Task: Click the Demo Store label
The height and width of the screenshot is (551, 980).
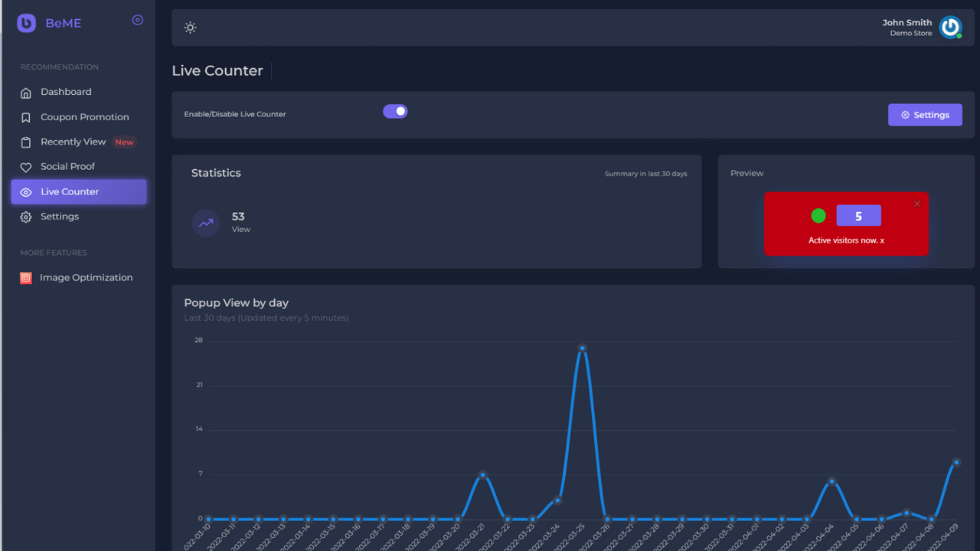Action: click(911, 34)
